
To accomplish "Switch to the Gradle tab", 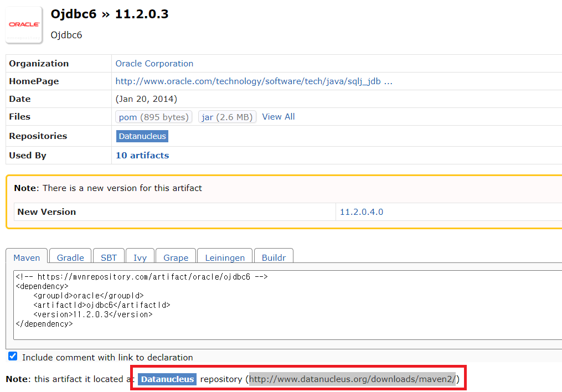I will coord(70,257).
